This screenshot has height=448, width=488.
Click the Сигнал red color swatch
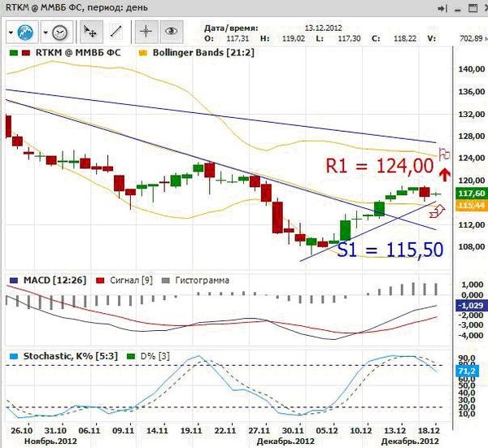coord(100,281)
